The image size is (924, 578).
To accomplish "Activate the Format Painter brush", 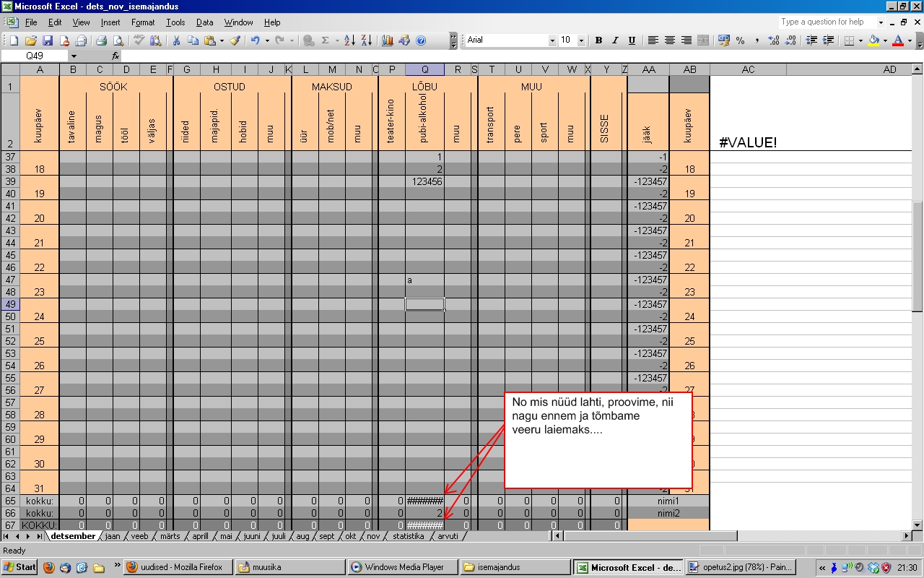I will [235, 40].
